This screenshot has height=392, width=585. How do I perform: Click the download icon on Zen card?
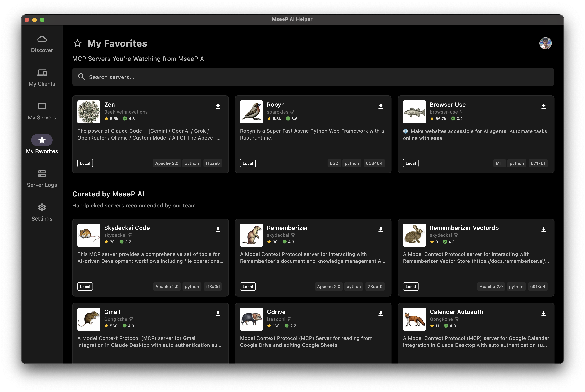[218, 106]
